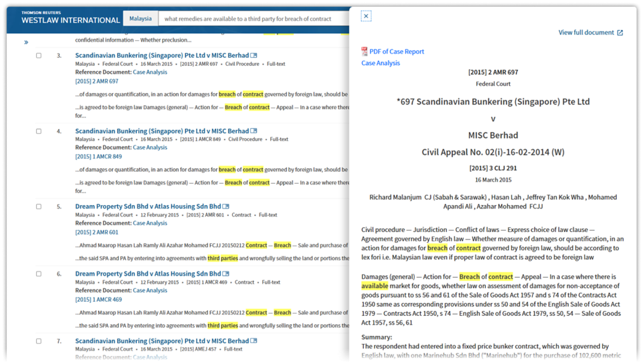Screen dimensions: 644x362
Task: Tick the checkbox for result 6
Action: tap(39, 274)
